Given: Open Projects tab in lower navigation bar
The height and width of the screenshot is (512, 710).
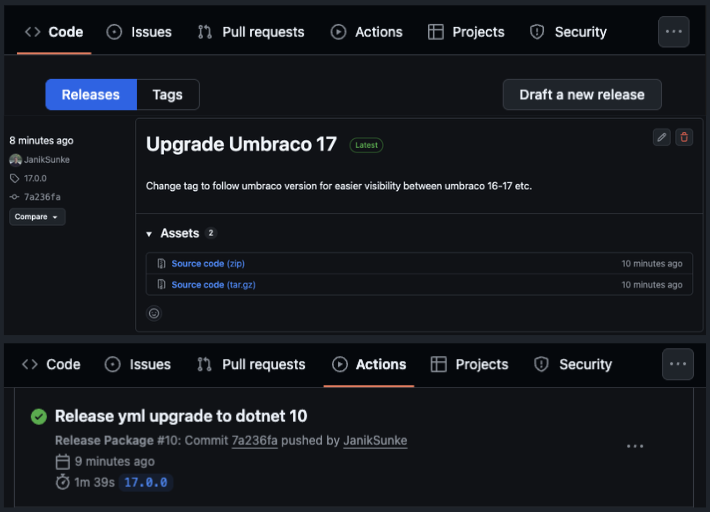Looking at the screenshot, I should 470,364.
